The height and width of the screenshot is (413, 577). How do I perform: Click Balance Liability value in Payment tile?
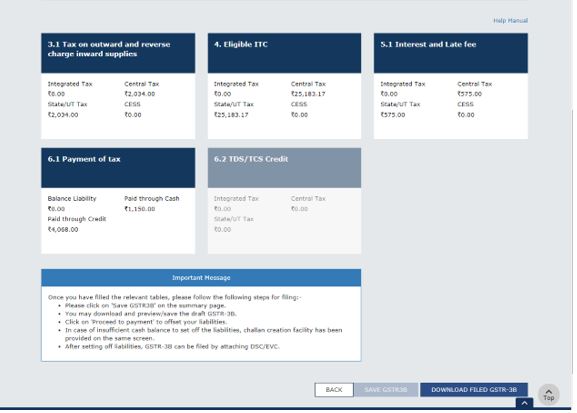pyautogui.click(x=56, y=209)
